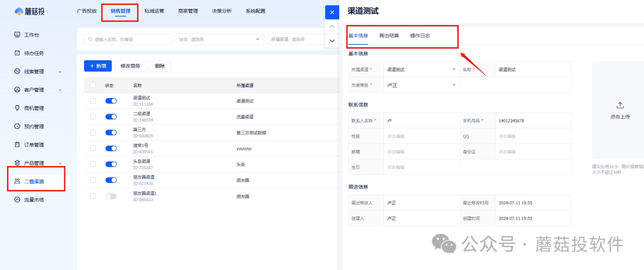This screenshot has height=270, width=644.
Task: Click the 身份证 点击编辑 field
Action: [x=533, y=152]
